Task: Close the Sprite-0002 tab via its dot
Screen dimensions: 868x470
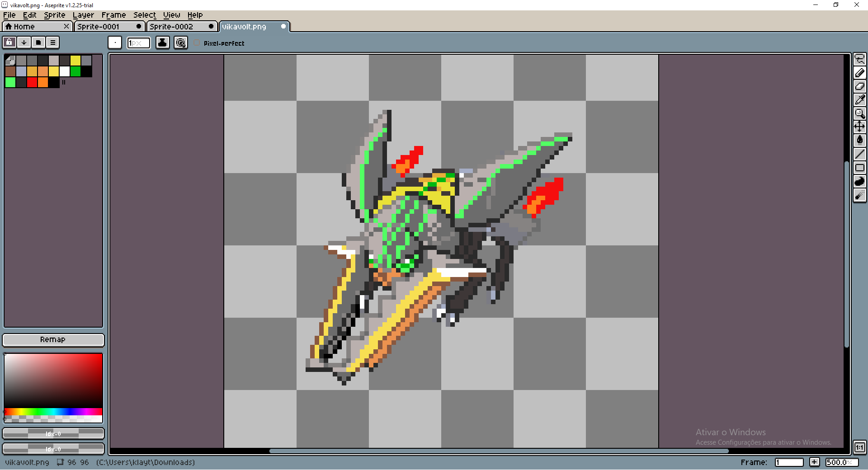Action: (x=211, y=26)
